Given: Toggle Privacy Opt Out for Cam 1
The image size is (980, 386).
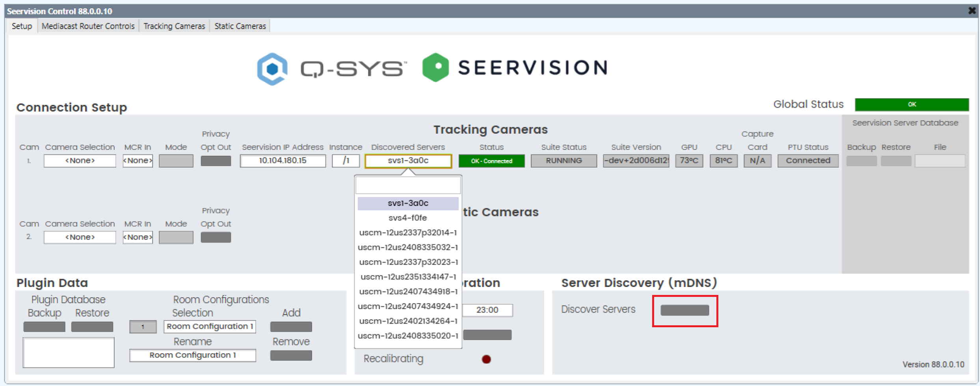Looking at the screenshot, I should click(216, 161).
